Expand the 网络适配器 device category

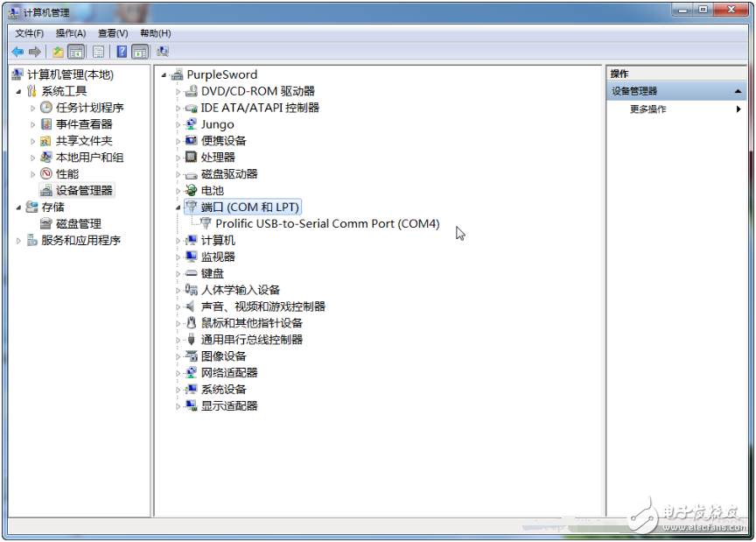[178, 373]
